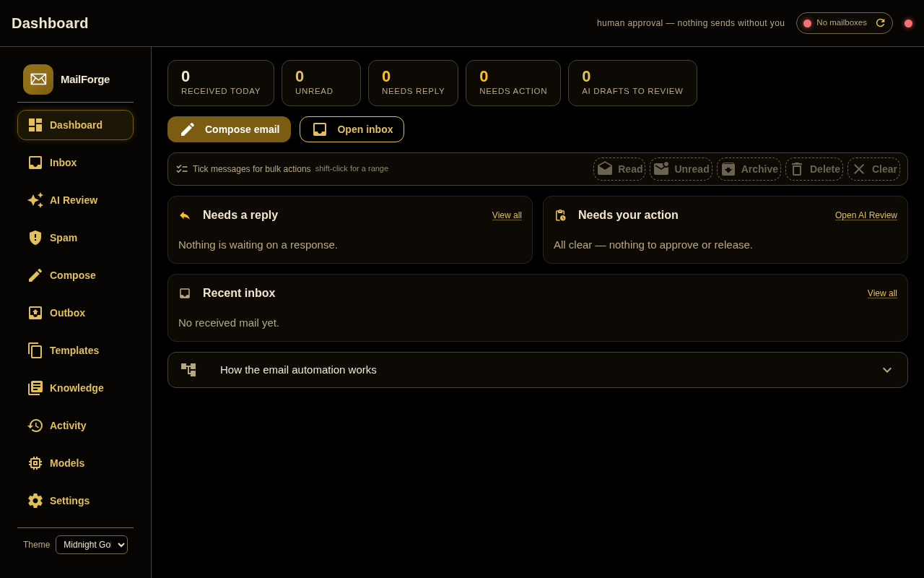Click the AI Review sparkle icon

click(x=35, y=200)
